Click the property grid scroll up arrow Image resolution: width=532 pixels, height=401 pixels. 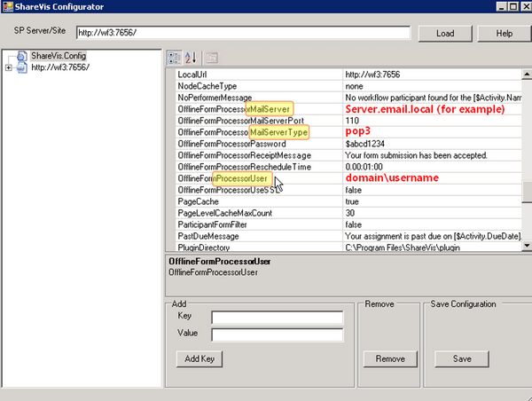click(527, 74)
